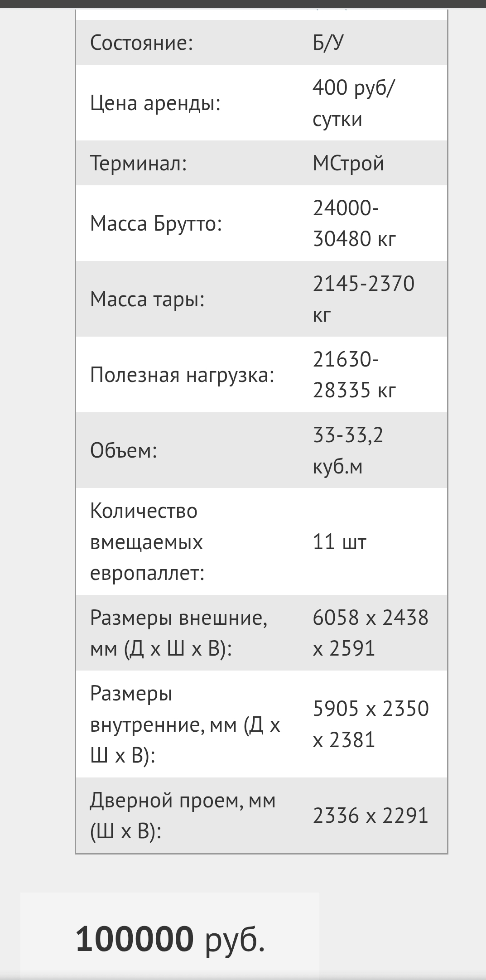
Task: Click the 6058 x 2438 x 2591 dimensions
Action: point(371,633)
